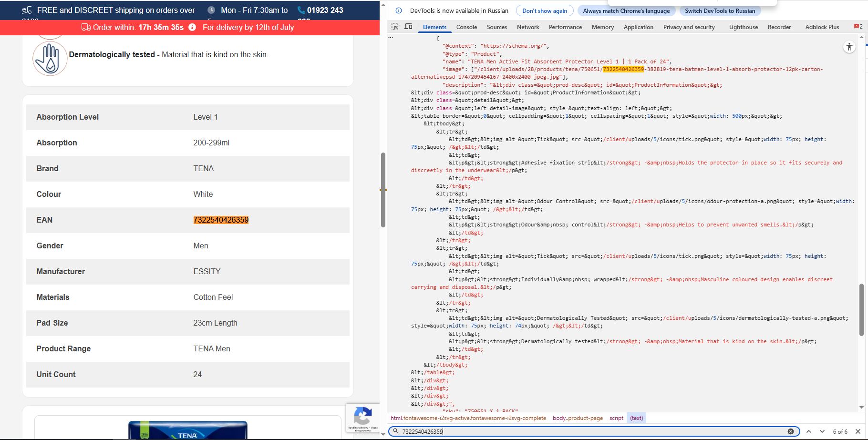
Task: Click the '23cm Length' pad size value
Action: point(215,323)
